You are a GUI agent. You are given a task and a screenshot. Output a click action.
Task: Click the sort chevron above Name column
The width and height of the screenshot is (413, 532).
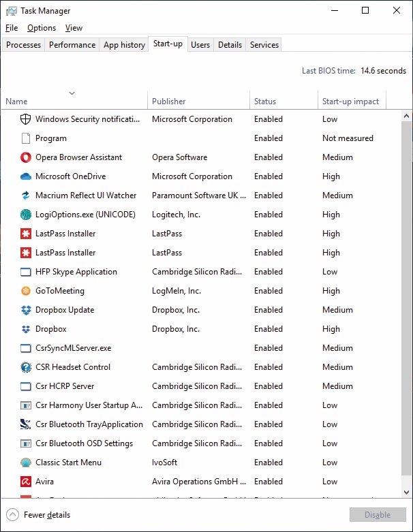[x=72, y=93]
